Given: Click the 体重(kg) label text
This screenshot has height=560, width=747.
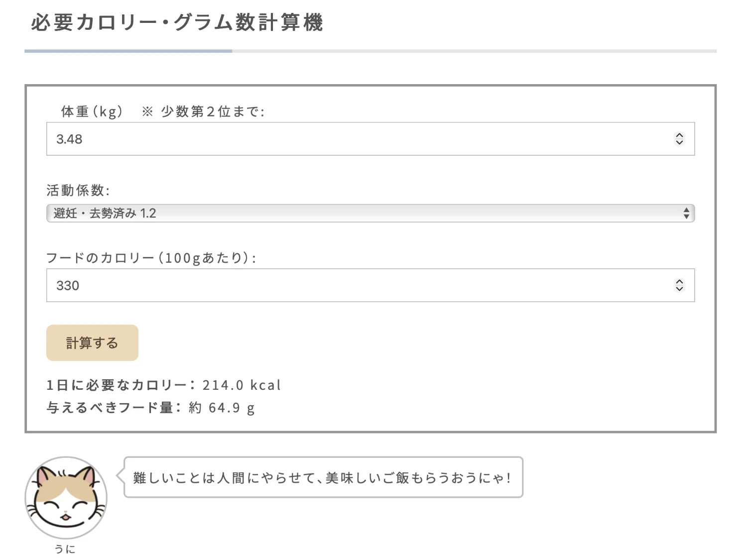Looking at the screenshot, I should click(92, 112).
